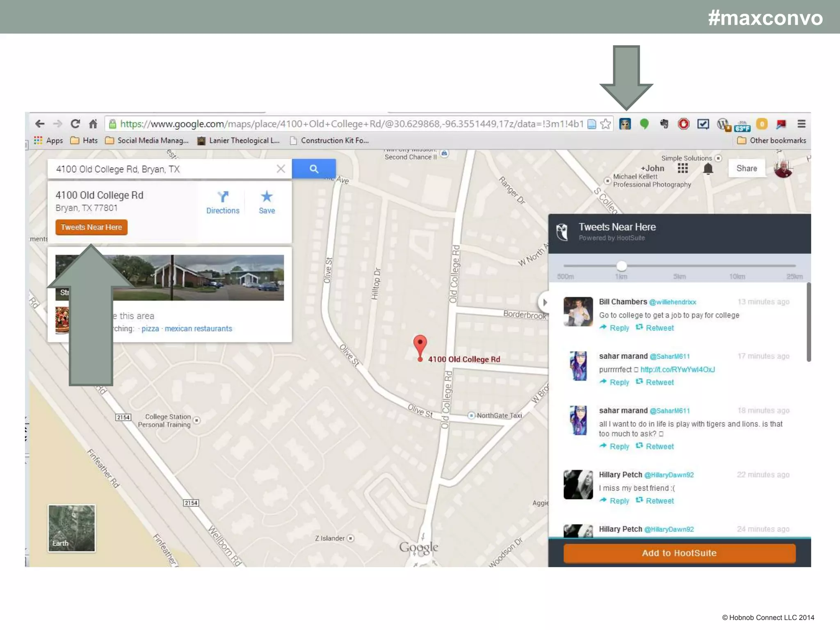
Task: Click the red flag extension icon
Action: click(x=781, y=124)
